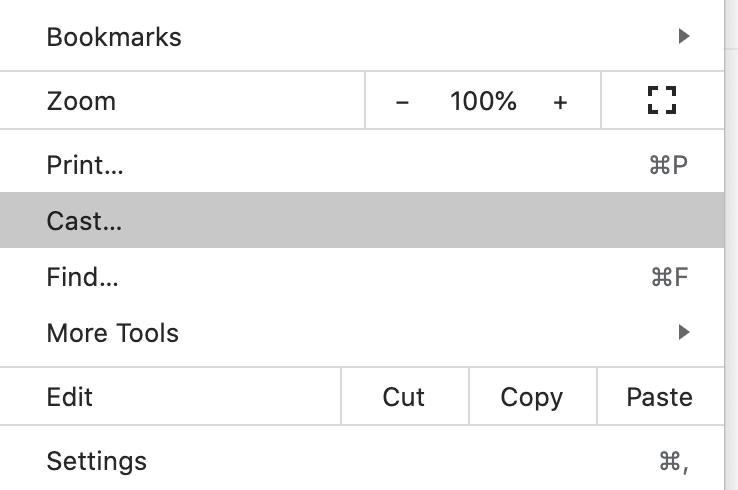Image resolution: width=738 pixels, height=490 pixels.
Task: Click the Edit row label
Action: coord(70,396)
